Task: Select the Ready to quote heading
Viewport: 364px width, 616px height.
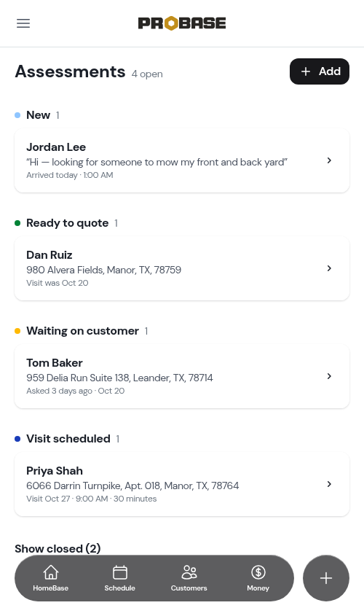Action: coord(68,223)
